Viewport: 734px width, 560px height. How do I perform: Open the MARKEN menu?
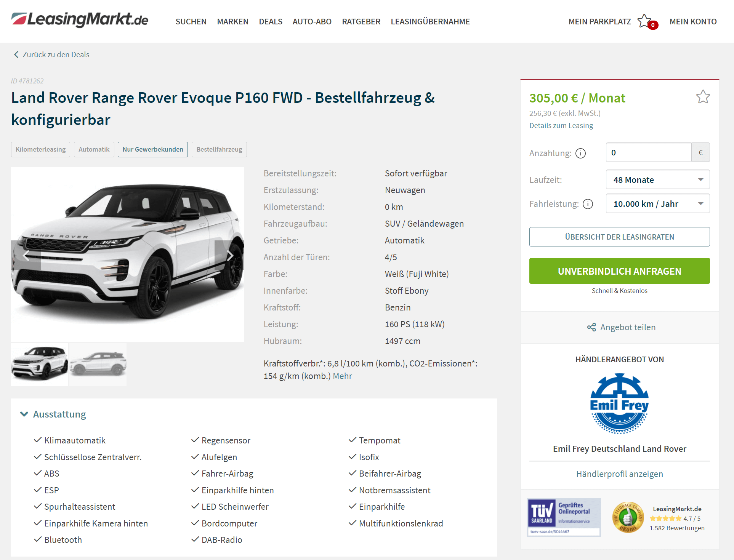pyautogui.click(x=232, y=22)
